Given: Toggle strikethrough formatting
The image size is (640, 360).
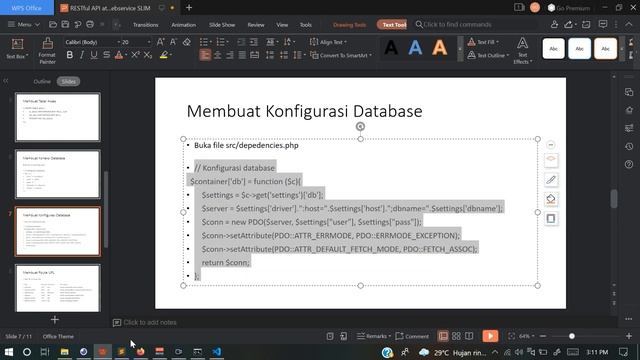Looking at the screenshot, I should 106,55.
